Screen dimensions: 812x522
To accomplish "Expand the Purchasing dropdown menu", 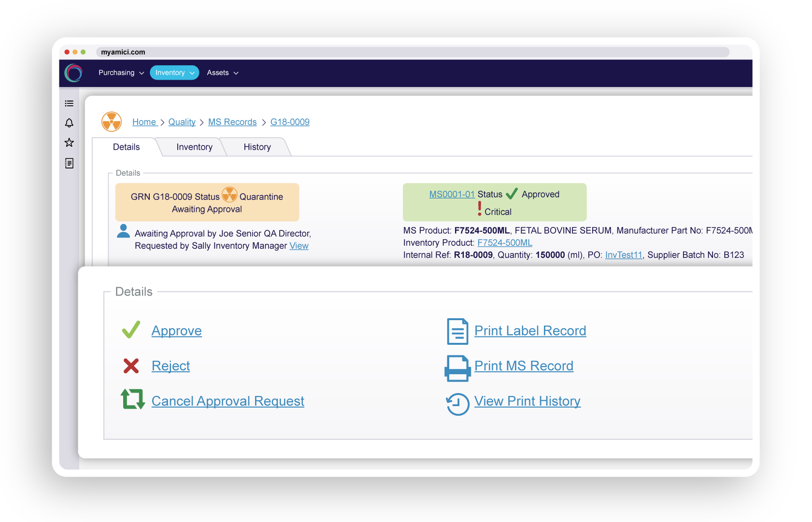I will click(121, 73).
